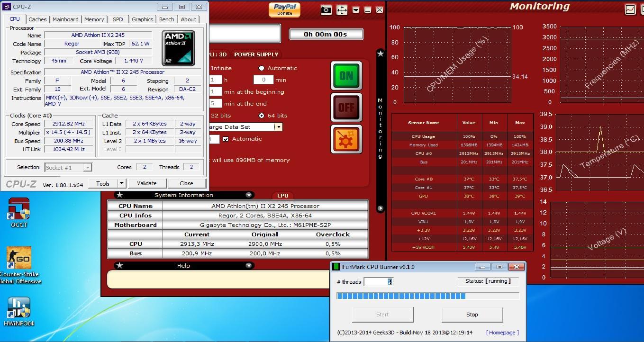The image size is (644, 342).
Task: Click the FurMark CPU Burner title icon
Action: point(336,267)
